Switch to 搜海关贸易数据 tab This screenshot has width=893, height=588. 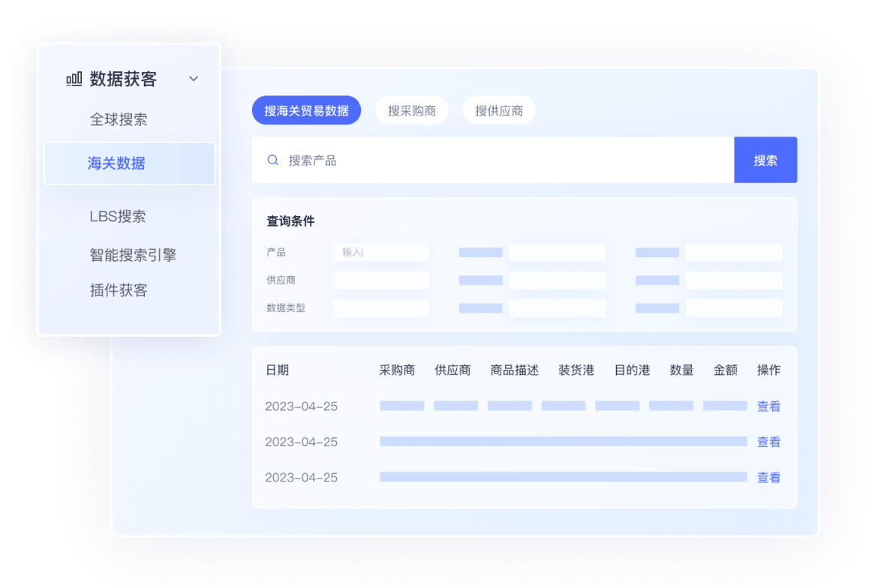coord(306,110)
